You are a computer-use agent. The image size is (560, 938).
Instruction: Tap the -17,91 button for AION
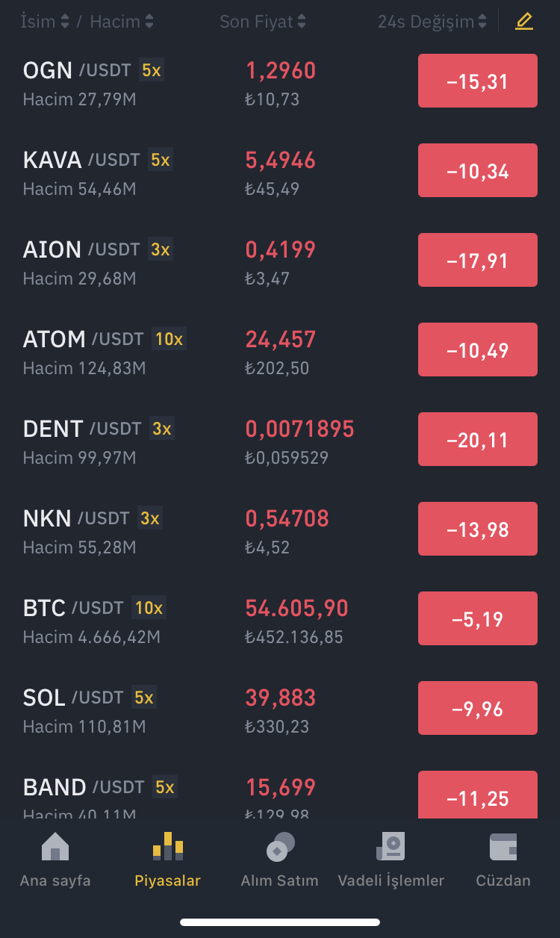(478, 260)
